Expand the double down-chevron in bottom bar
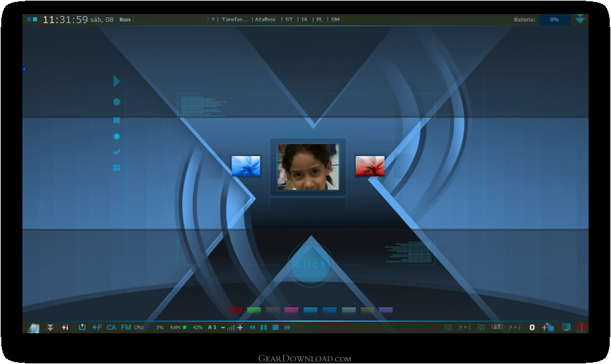611x364 pixels. tap(50, 328)
